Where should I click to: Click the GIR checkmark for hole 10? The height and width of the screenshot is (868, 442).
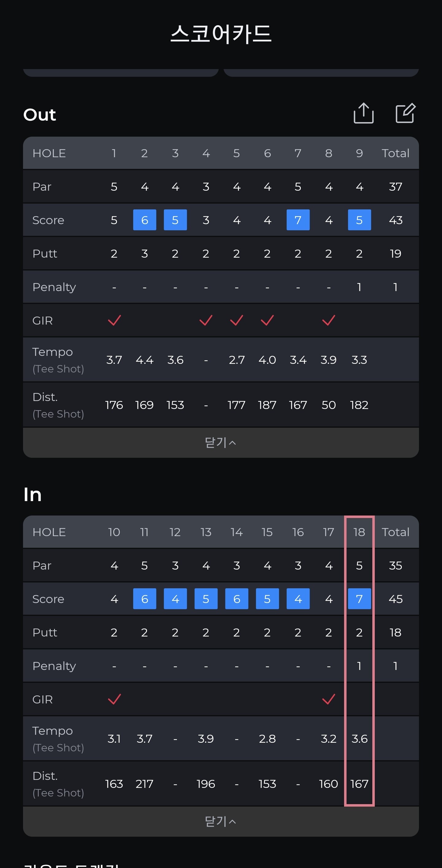pos(114,699)
